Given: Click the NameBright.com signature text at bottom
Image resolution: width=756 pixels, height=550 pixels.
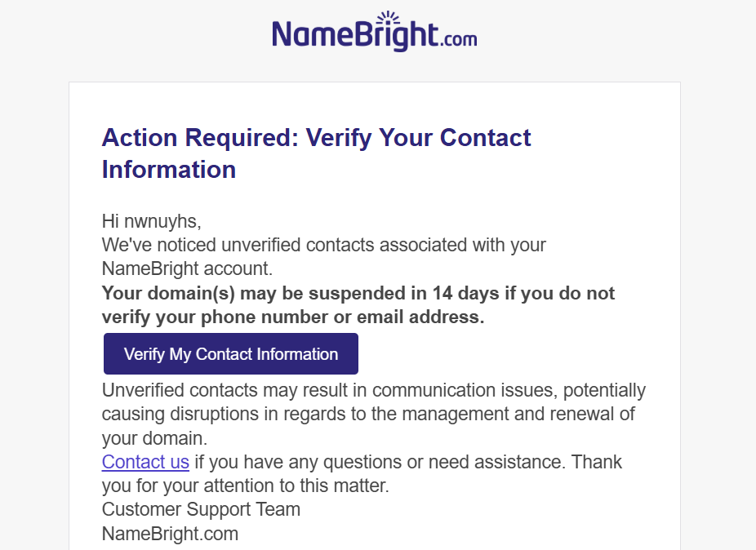Looking at the screenshot, I should click(x=170, y=534).
